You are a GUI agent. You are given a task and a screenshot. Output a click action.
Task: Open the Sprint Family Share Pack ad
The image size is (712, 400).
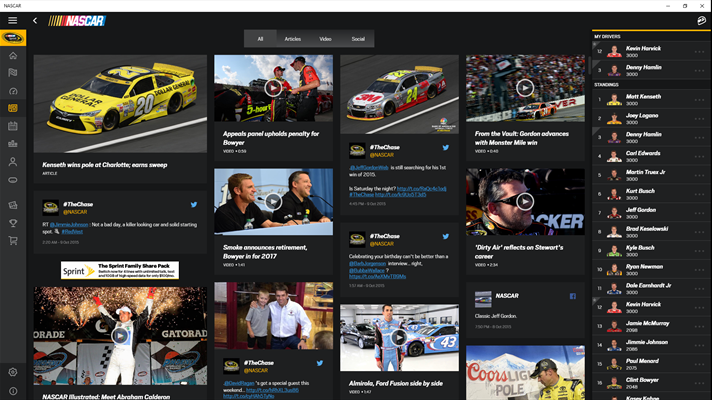(x=120, y=270)
